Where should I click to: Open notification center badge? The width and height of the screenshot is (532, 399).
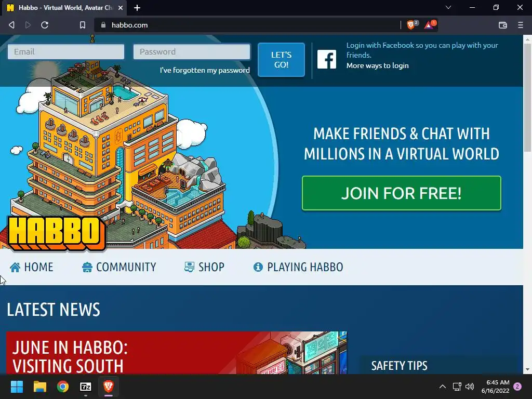click(517, 387)
